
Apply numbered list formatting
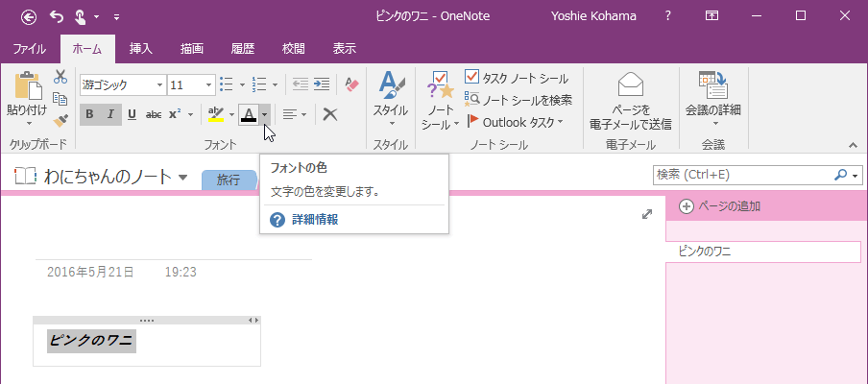coord(258,84)
